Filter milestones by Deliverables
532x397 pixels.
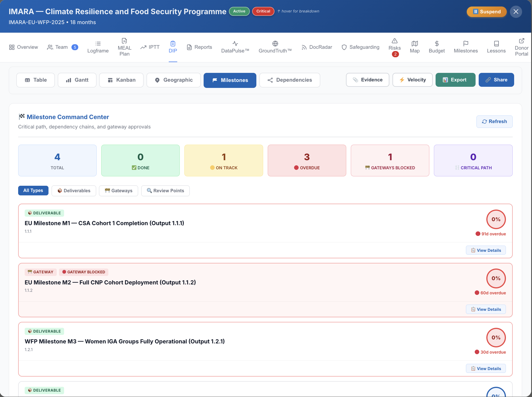click(74, 191)
